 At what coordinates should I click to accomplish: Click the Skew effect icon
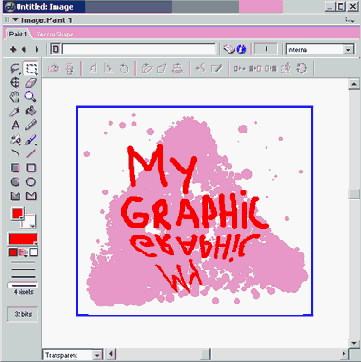pos(146,69)
